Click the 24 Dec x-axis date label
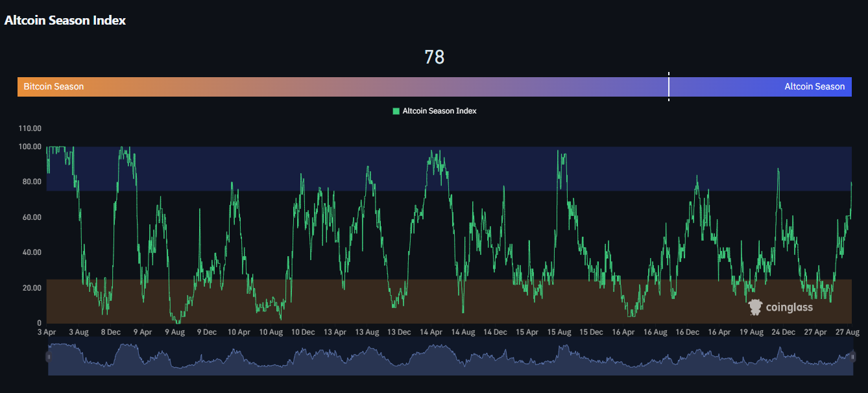 click(784, 332)
